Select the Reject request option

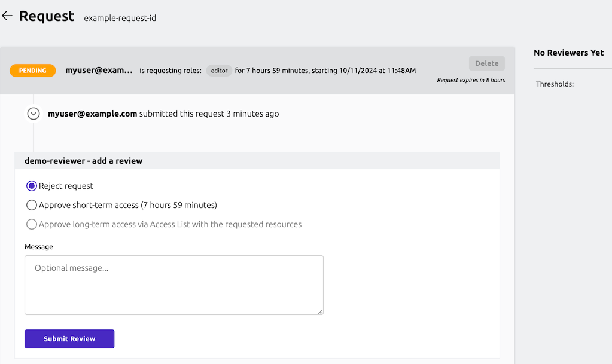[x=31, y=186]
